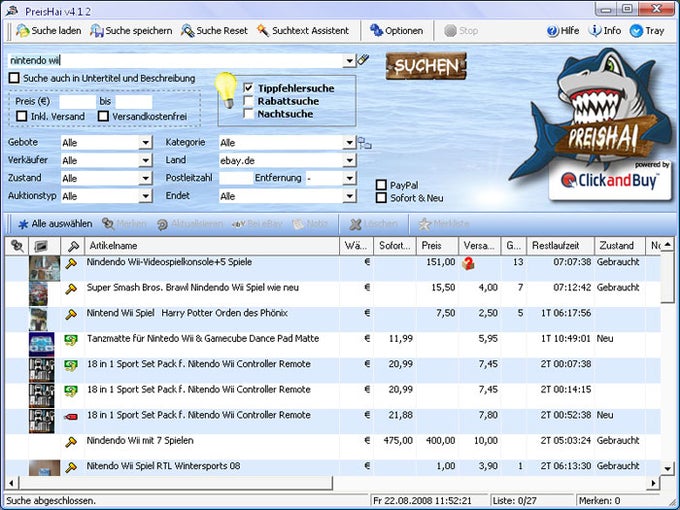Click hammer icon of RTL Wintersports 08 row
The width and height of the screenshot is (680, 510).
tap(71, 468)
